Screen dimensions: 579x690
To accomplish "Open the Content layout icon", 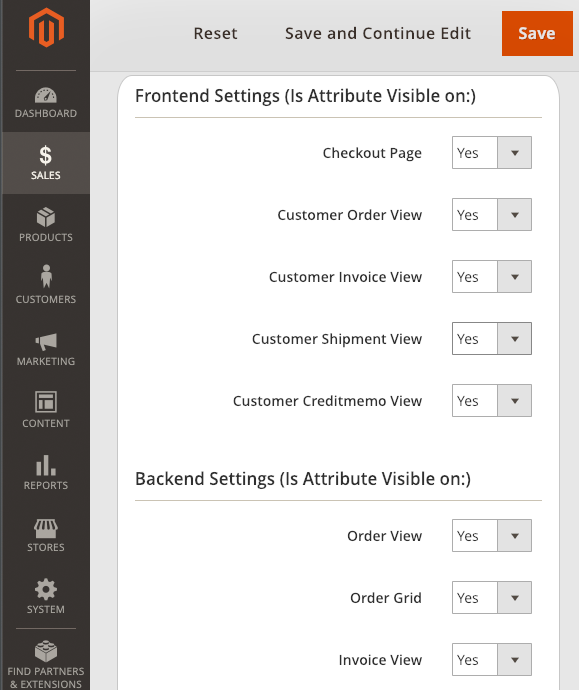I will pos(46,402).
